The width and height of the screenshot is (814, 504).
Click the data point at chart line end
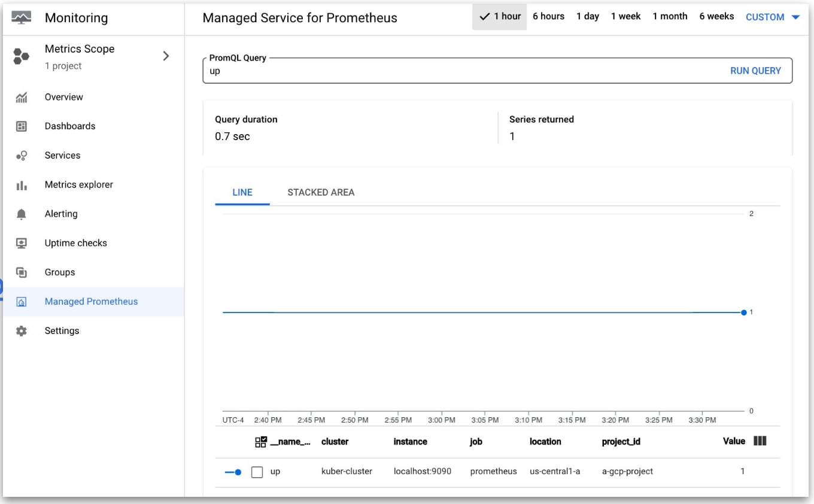[x=744, y=312]
